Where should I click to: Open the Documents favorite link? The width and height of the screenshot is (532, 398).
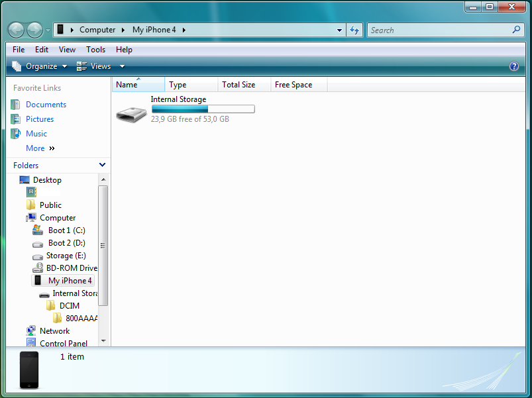pos(46,105)
